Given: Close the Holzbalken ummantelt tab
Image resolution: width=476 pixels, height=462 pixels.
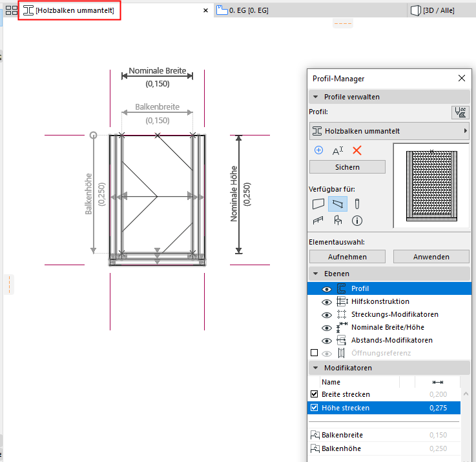Looking at the screenshot, I should tap(205, 10).
